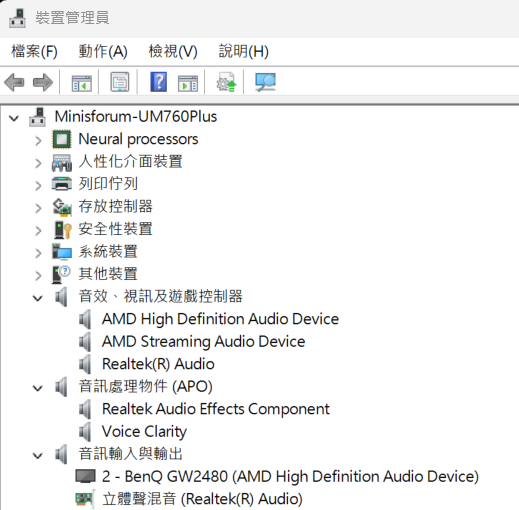
Task: Collapse the 音效、視訊及遊戲控制器 category
Action: click(x=38, y=298)
